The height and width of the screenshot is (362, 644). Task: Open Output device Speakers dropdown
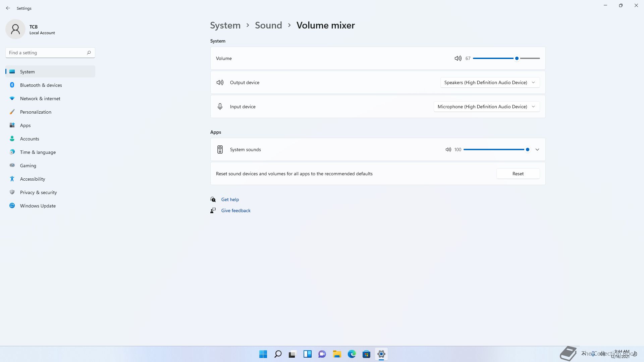coord(490,82)
